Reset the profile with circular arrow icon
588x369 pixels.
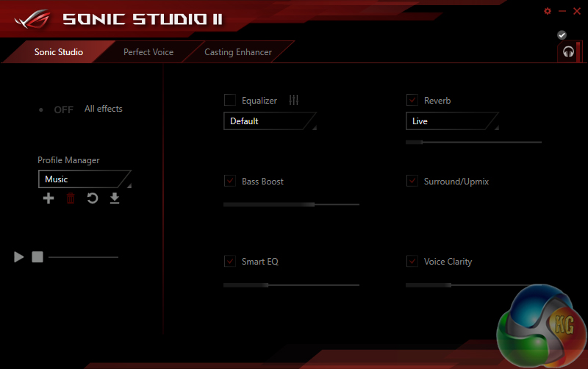(93, 198)
